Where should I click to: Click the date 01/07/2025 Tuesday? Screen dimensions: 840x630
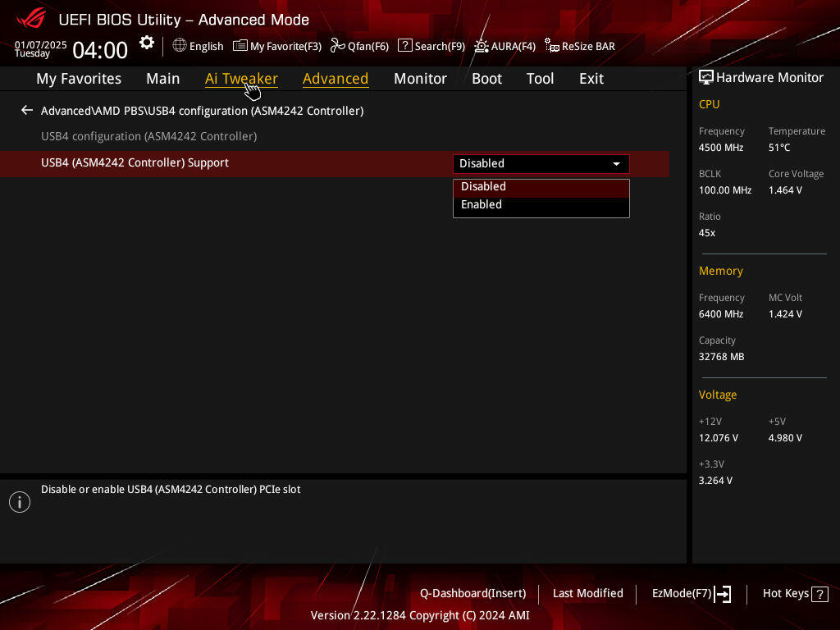41,48
